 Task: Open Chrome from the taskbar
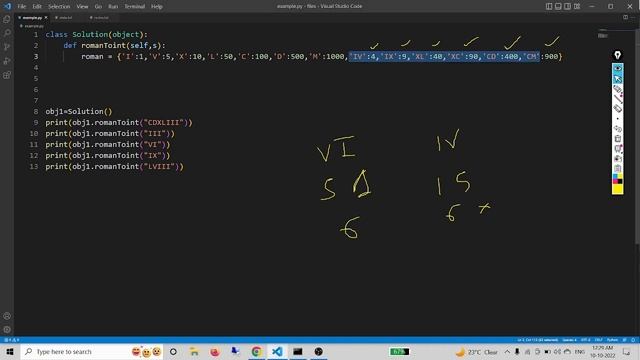tap(256, 351)
